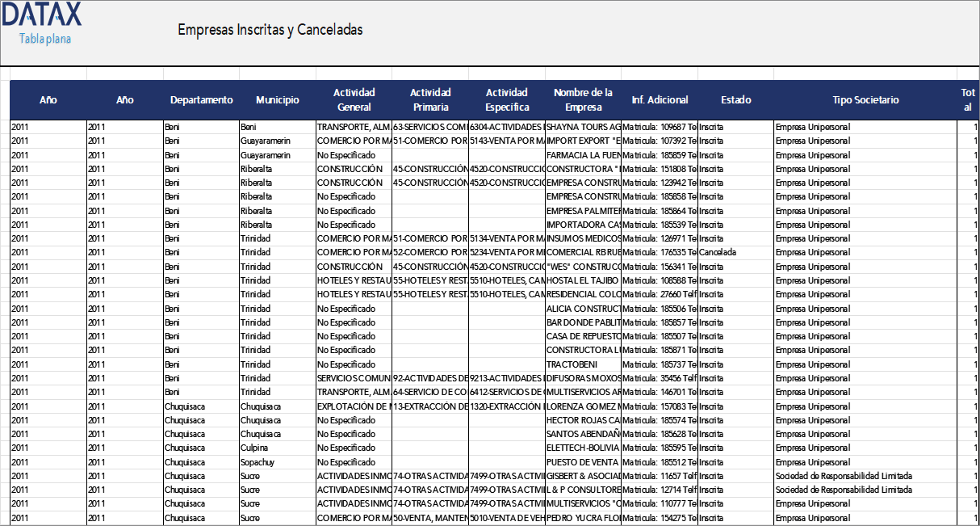Select the 50-VENTA, MANTEN cell
Viewport: 980px width, 526px height.
pos(430,518)
